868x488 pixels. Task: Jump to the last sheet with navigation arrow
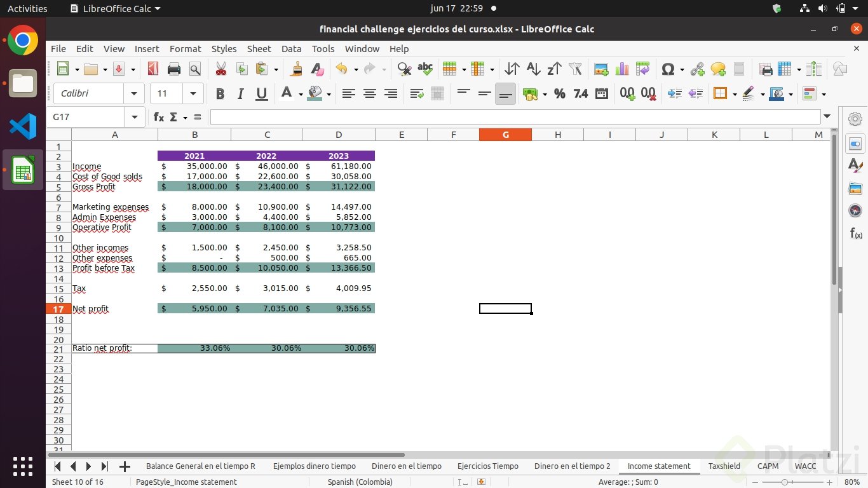[104, 466]
